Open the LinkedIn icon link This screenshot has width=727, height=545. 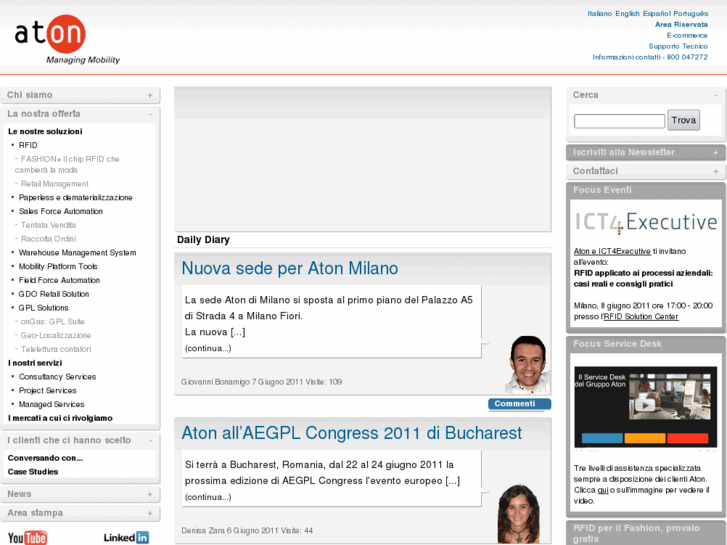[x=126, y=538]
